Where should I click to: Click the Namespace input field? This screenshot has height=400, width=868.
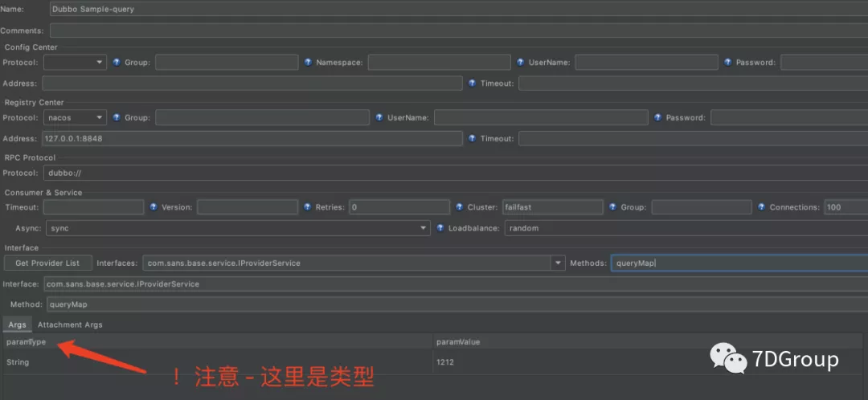tap(439, 63)
